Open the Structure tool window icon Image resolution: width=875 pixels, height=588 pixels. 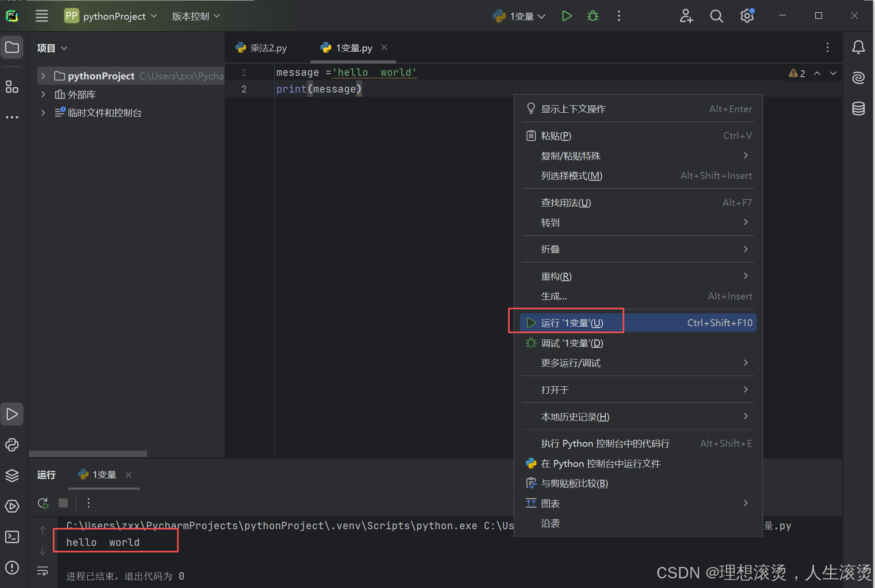pos(12,87)
